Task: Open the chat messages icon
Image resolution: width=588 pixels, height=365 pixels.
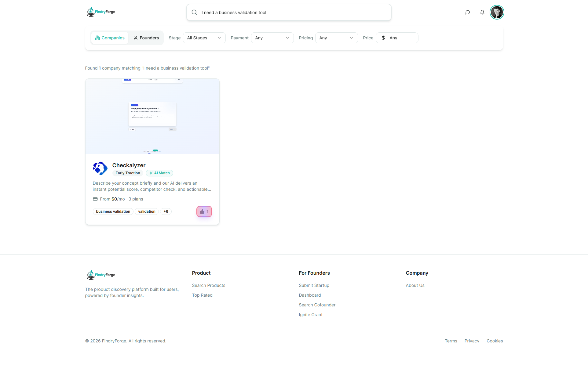Action: click(467, 13)
